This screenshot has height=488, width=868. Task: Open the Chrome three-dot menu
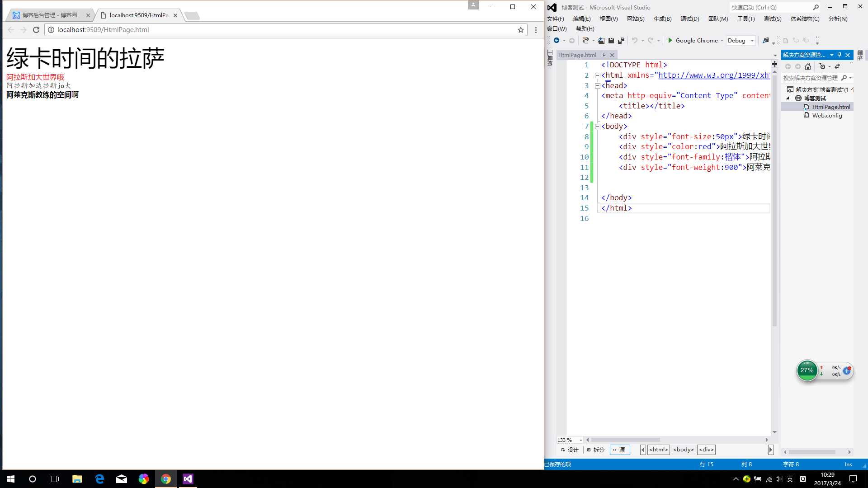536,30
